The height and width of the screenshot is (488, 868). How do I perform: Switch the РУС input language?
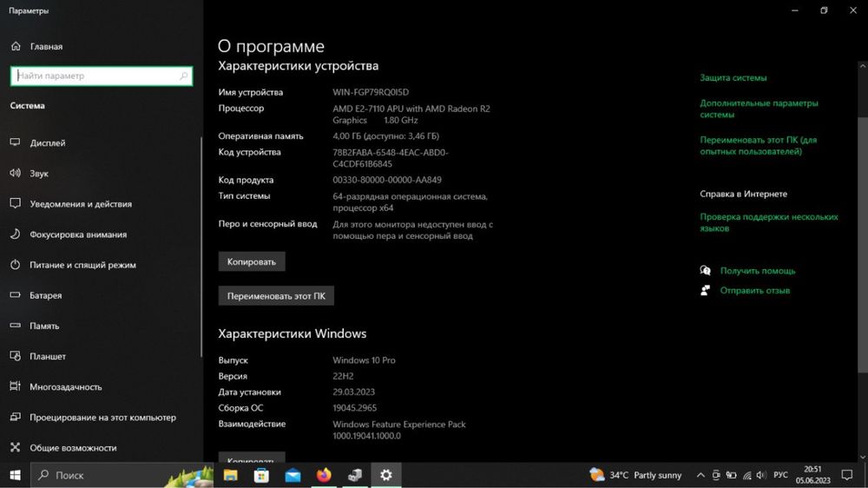(780, 475)
